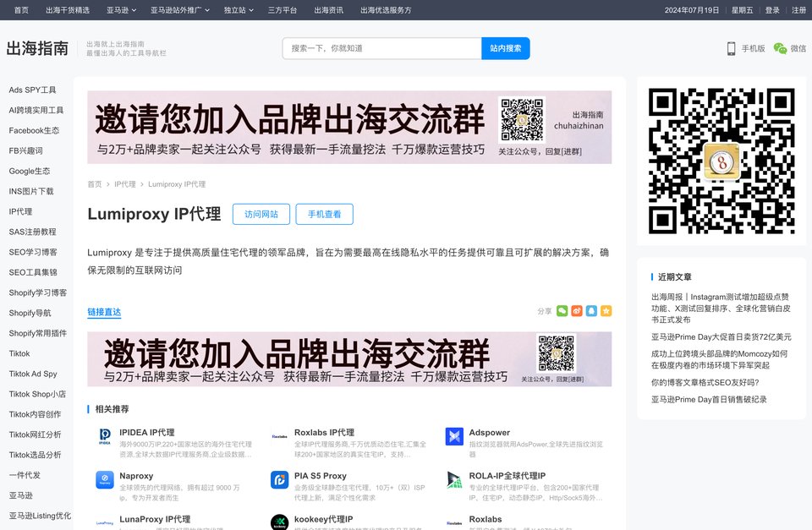The height and width of the screenshot is (530, 812).
Task: Expand the 独立站 dropdown menu
Action: 239,10
